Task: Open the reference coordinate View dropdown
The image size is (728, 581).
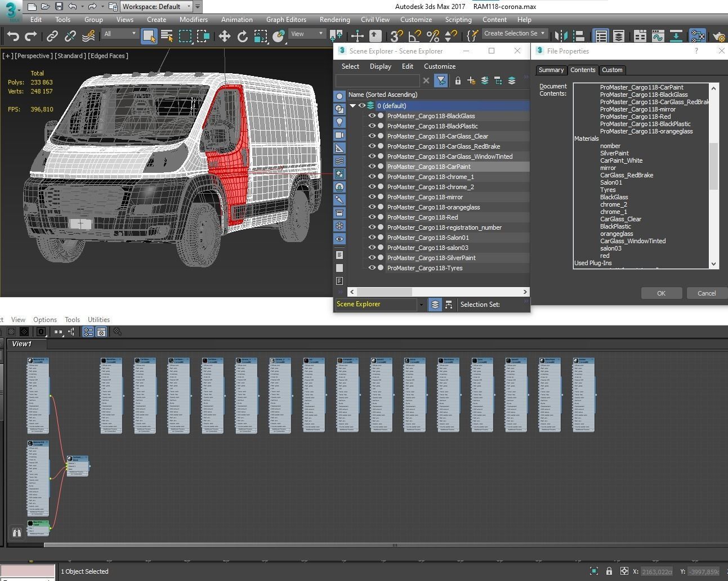Action: click(307, 34)
